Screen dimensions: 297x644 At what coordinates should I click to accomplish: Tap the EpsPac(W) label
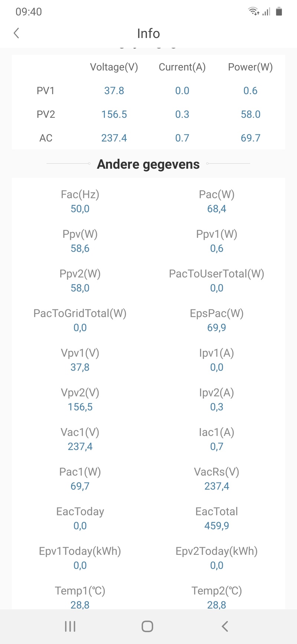[x=217, y=313]
